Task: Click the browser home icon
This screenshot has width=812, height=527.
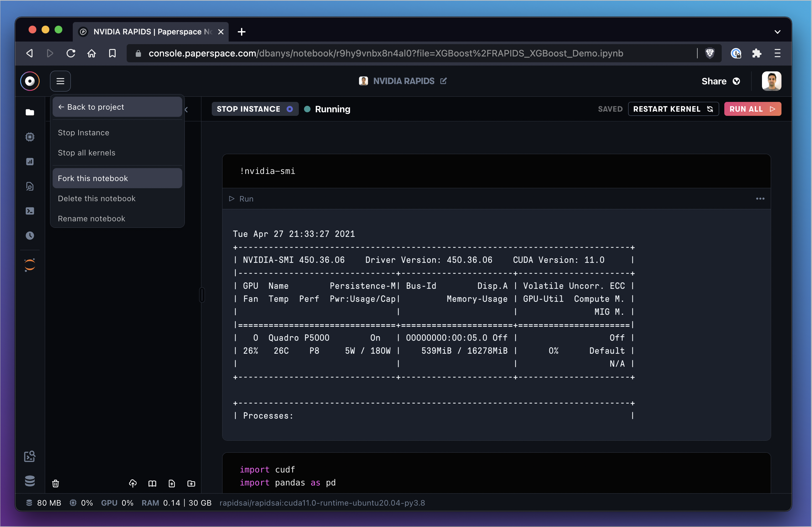Action: [x=92, y=53]
